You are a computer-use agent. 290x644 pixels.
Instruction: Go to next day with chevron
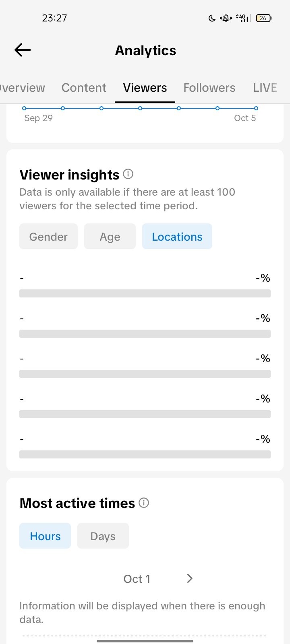pos(190,578)
